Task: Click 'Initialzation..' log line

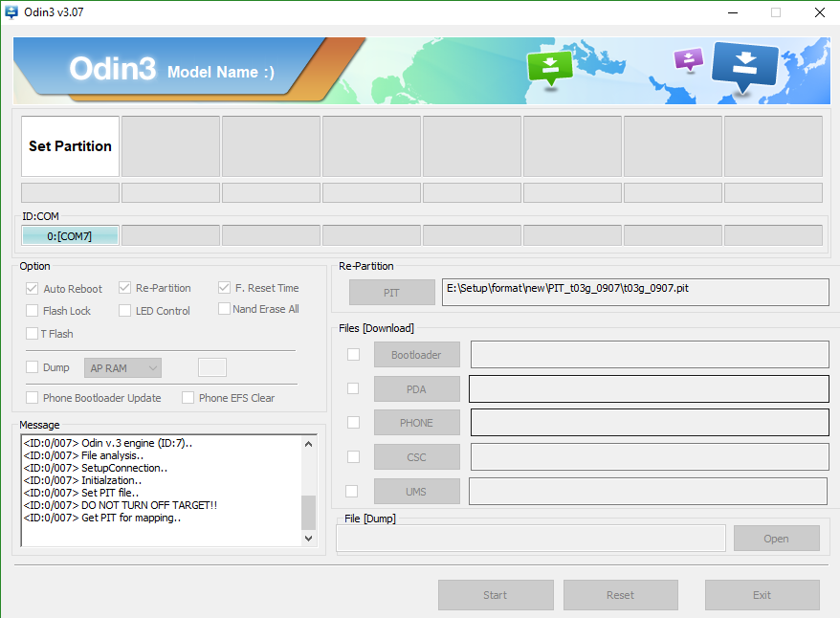Action: click(82, 480)
